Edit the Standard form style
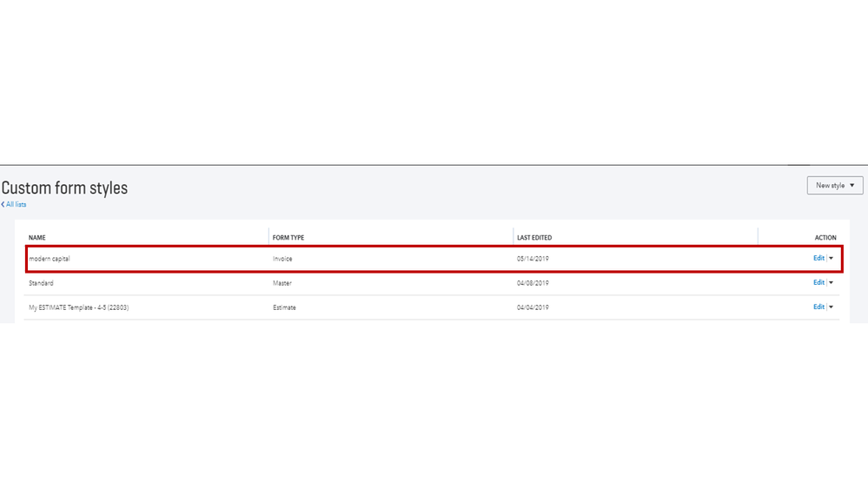868x488 pixels. coord(818,282)
